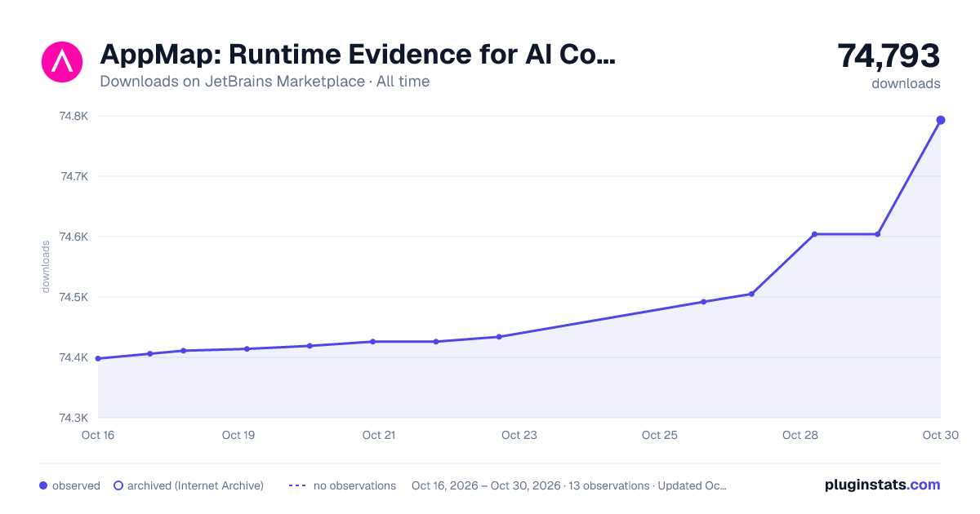
Task: Click the 'no observations' legend label
Action: tap(354, 485)
